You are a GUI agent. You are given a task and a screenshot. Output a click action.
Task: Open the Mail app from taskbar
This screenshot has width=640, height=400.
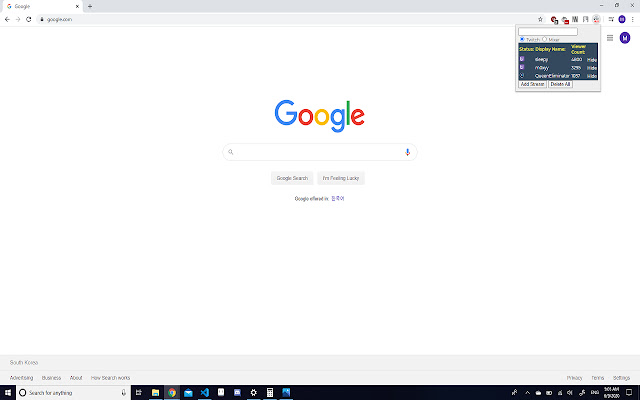[x=188, y=393]
